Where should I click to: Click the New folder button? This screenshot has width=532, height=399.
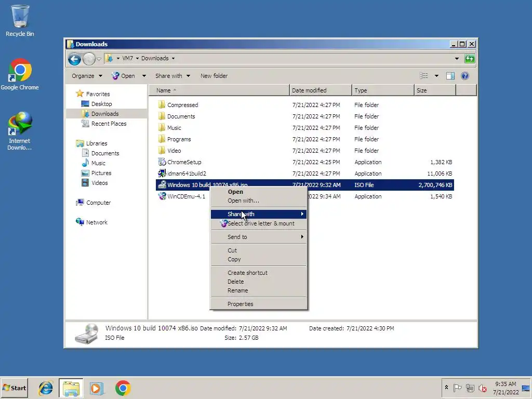pyautogui.click(x=214, y=76)
